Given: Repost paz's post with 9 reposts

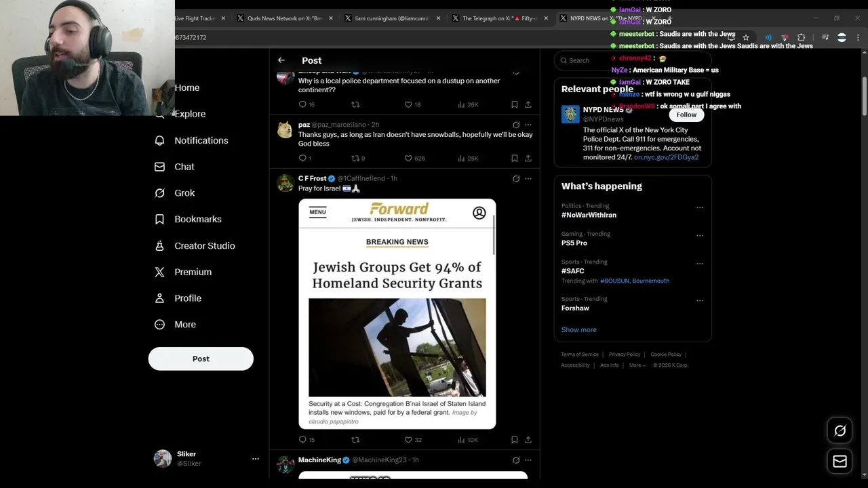Looking at the screenshot, I should pyautogui.click(x=355, y=158).
